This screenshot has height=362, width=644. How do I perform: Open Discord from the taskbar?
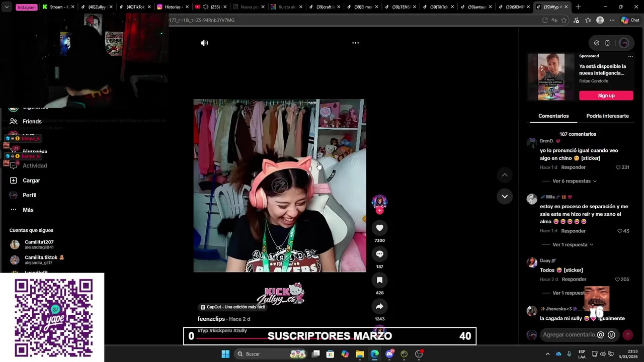coord(389,354)
